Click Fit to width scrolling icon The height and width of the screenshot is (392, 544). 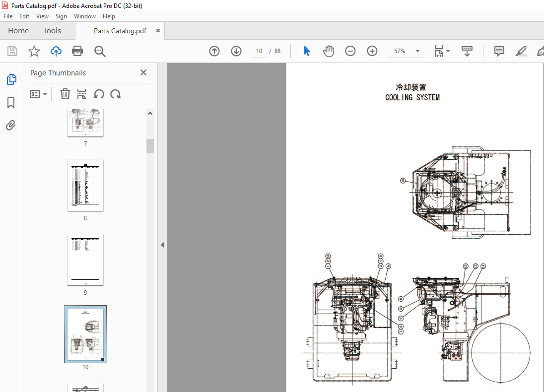pos(439,51)
